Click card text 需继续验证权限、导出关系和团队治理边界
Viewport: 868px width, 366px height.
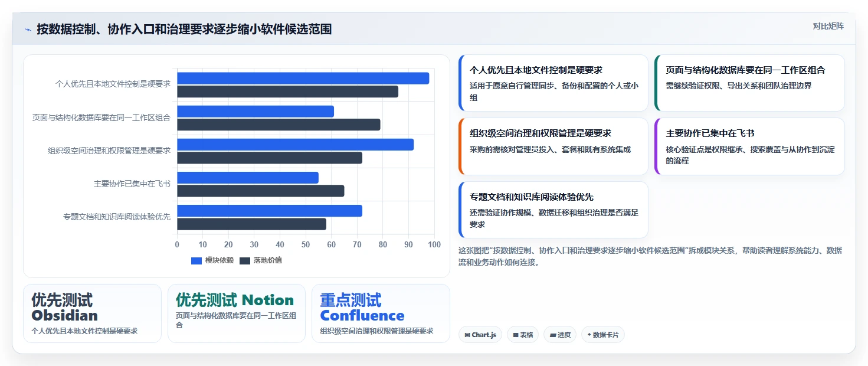(x=739, y=86)
